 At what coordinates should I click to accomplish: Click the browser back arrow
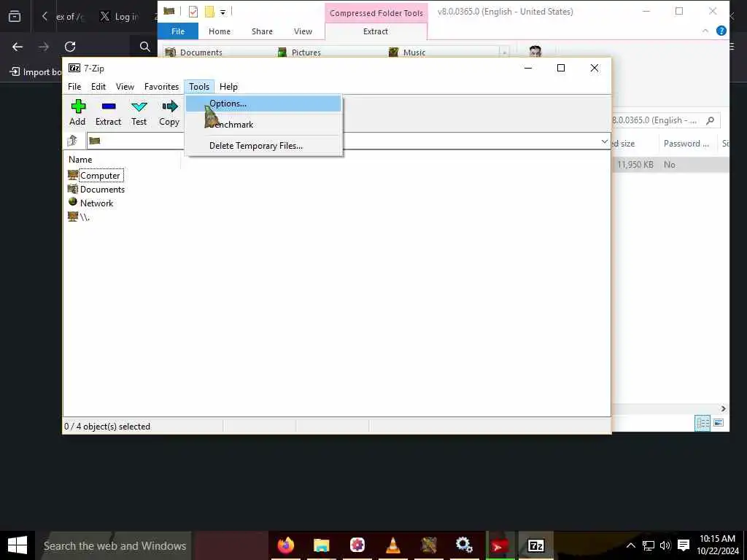tap(18, 47)
